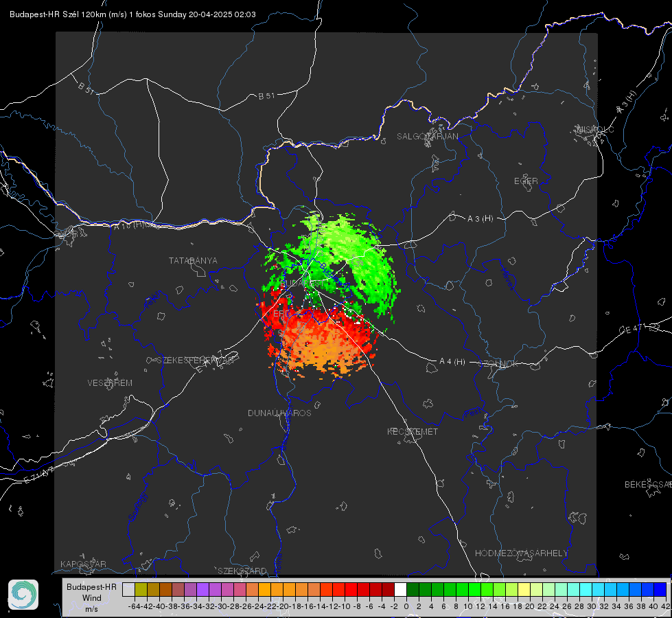Select the light gray first legend swatch

[x=128, y=589]
